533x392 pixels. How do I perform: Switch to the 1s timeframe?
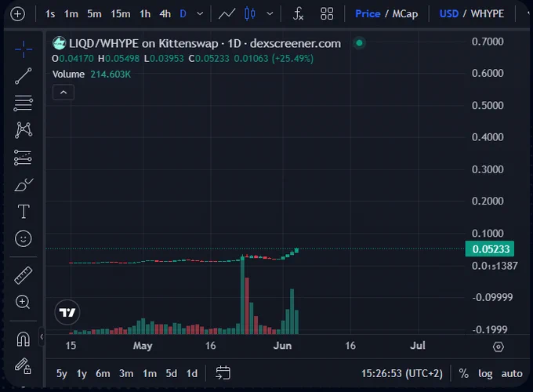point(50,14)
